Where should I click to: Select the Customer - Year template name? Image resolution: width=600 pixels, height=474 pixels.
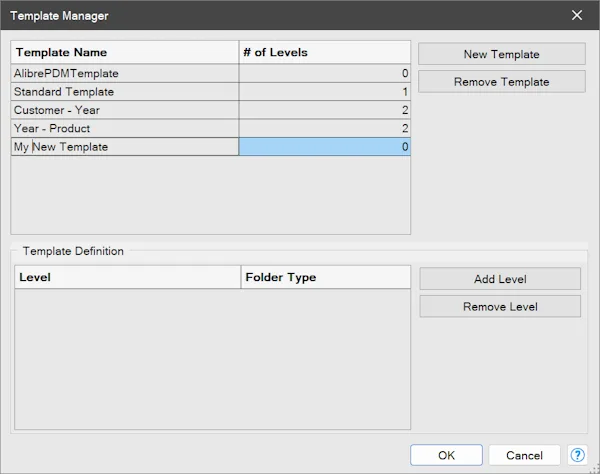(x=125, y=110)
